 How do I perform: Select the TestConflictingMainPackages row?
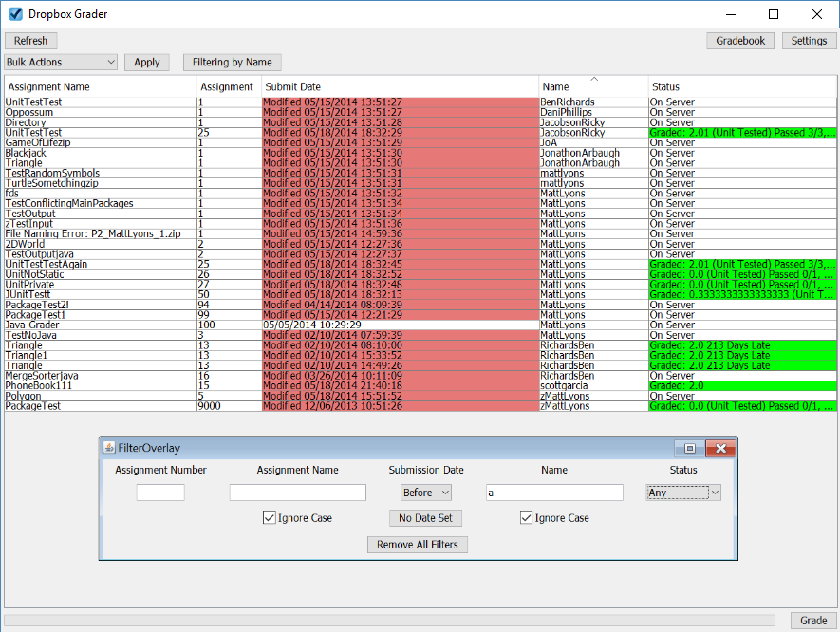point(420,203)
